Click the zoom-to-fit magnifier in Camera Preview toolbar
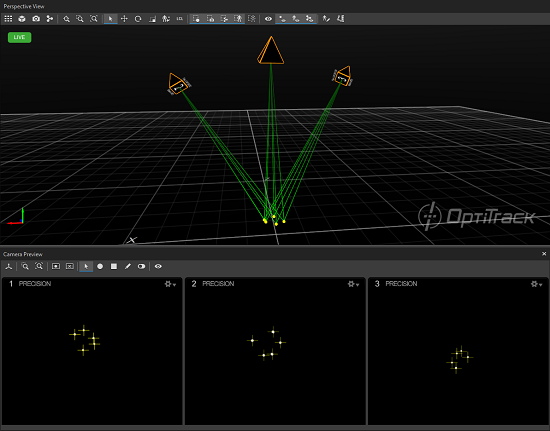The height and width of the screenshot is (431, 550). [39, 267]
